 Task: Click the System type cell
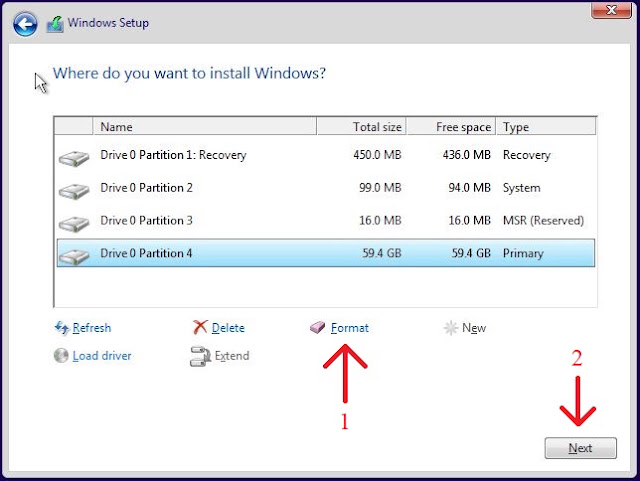(x=522, y=188)
